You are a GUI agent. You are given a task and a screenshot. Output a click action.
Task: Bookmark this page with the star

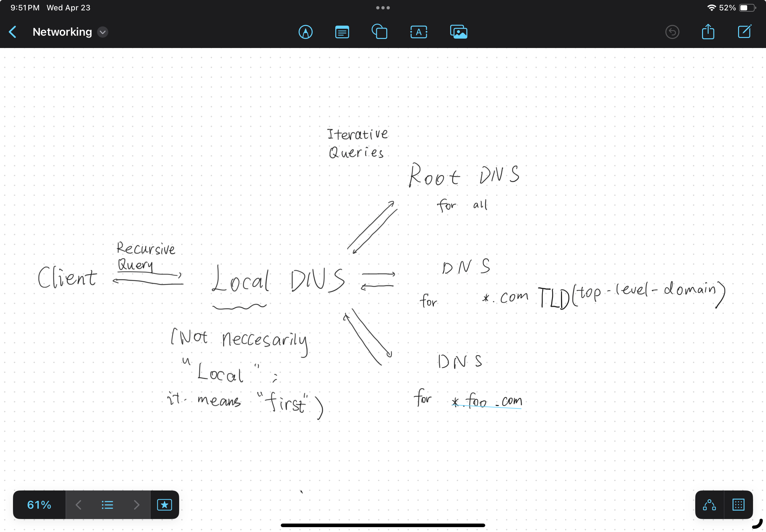pos(165,504)
